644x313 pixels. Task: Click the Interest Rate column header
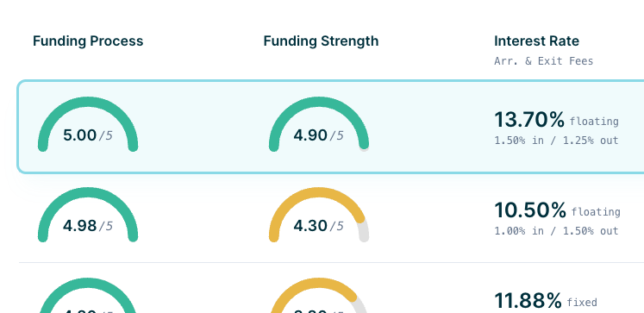tap(536, 41)
